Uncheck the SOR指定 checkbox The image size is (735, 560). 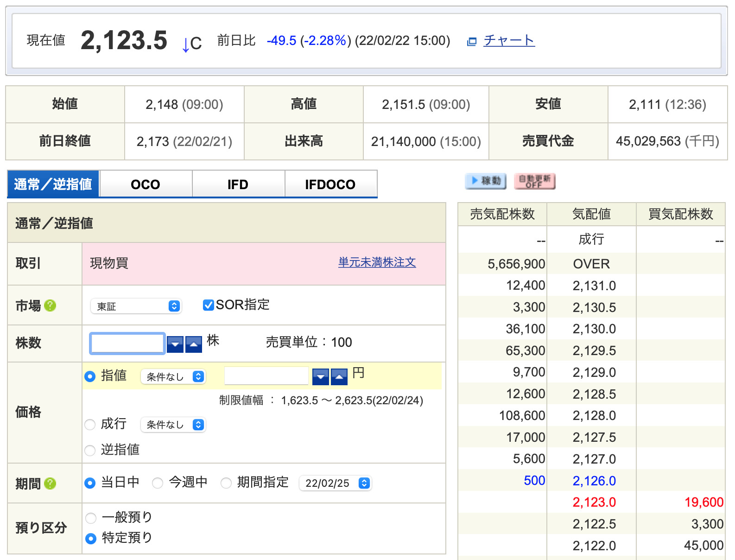(x=209, y=305)
